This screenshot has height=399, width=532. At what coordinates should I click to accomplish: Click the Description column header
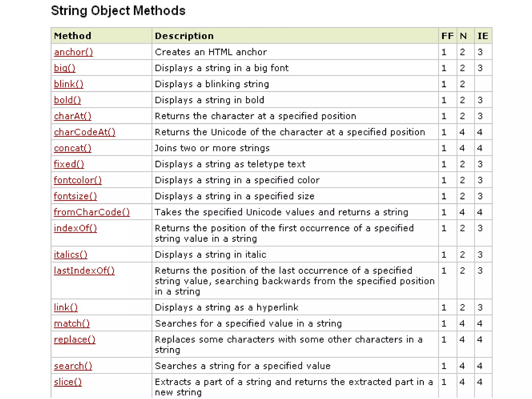pos(184,36)
